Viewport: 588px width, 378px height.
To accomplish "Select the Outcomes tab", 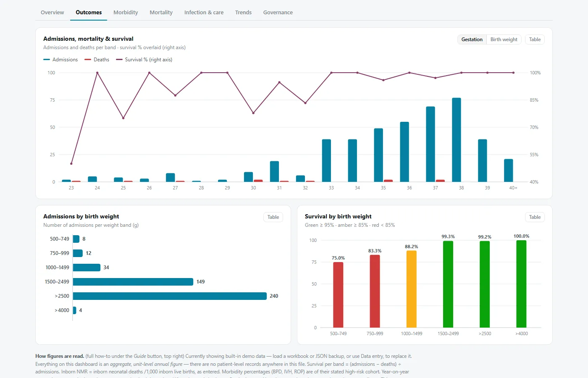I will pos(89,12).
